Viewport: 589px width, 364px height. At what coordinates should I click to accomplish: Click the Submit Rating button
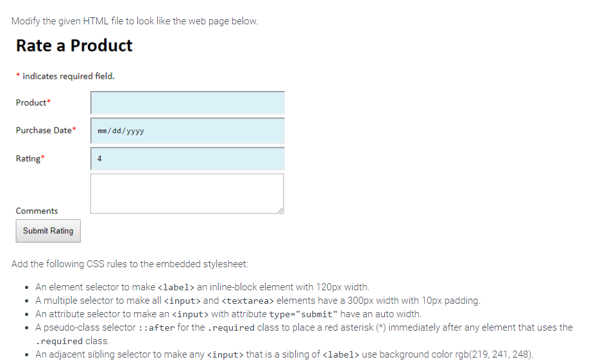[48, 231]
